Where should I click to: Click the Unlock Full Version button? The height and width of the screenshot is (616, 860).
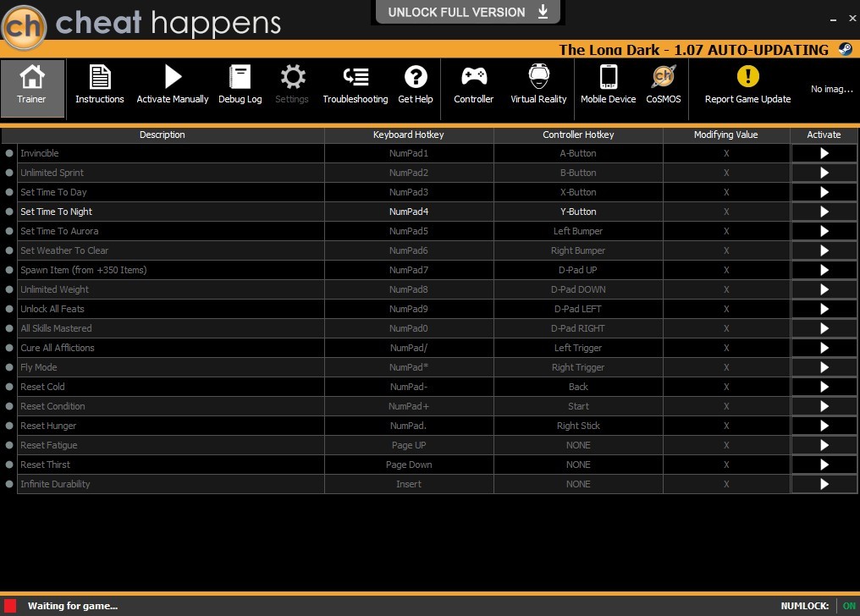point(468,12)
